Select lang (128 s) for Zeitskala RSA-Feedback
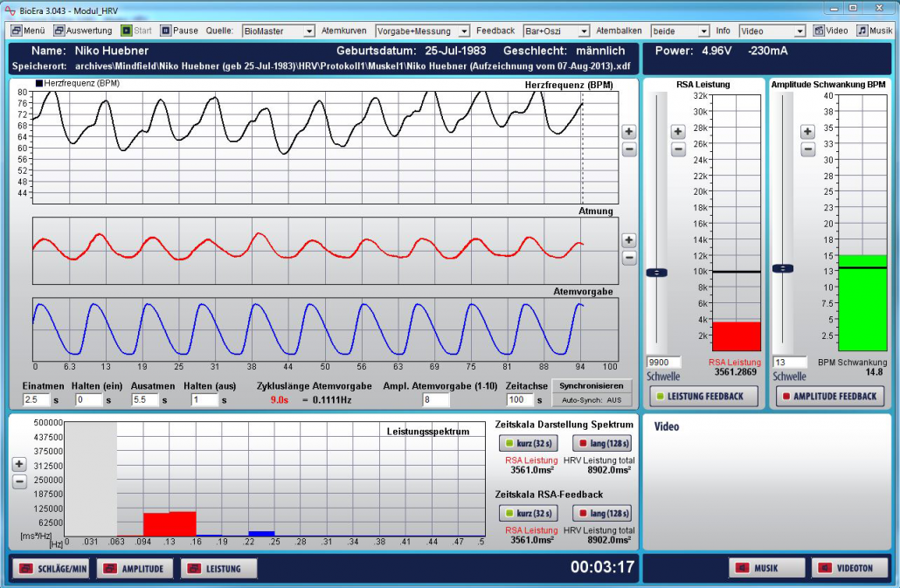 (x=602, y=513)
